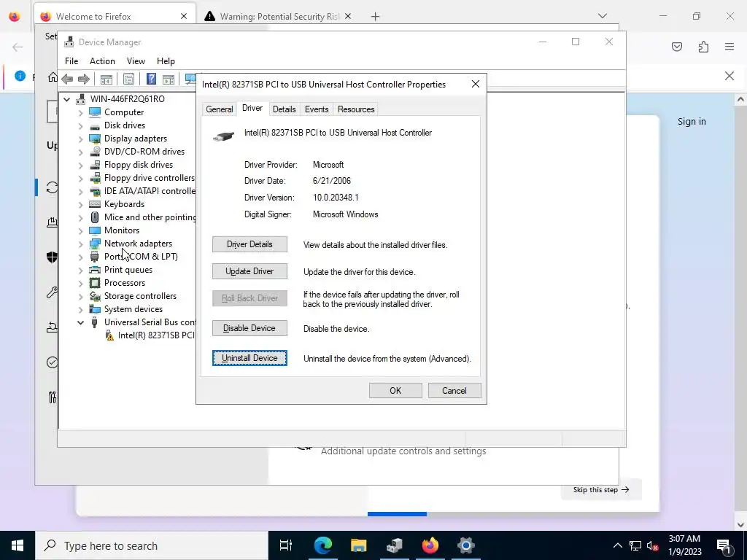Confirm the dialog with OK

click(x=395, y=391)
